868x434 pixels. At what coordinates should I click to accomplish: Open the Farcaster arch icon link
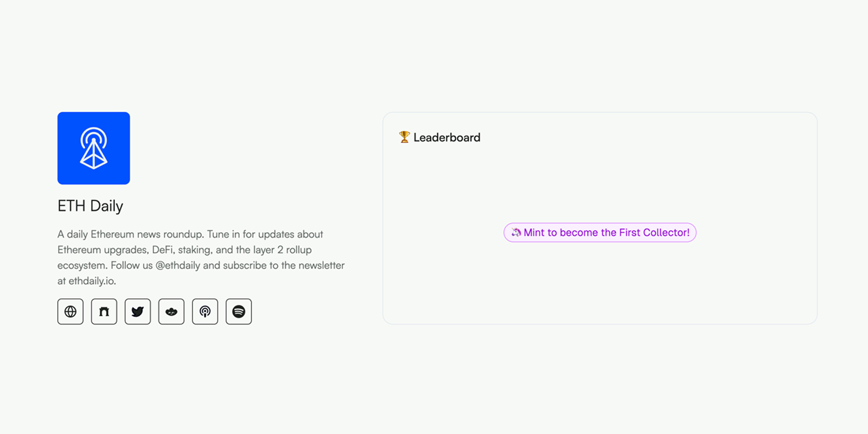click(x=104, y=311)
